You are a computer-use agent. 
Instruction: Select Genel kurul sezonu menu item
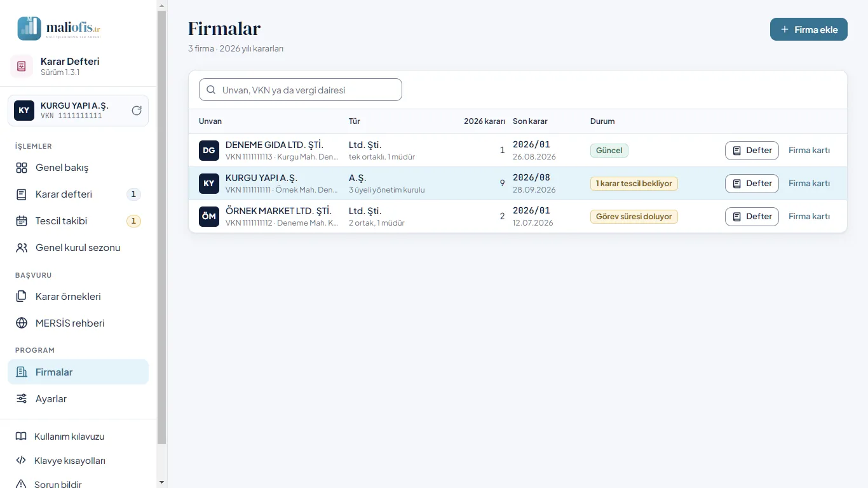pos(78,248)
